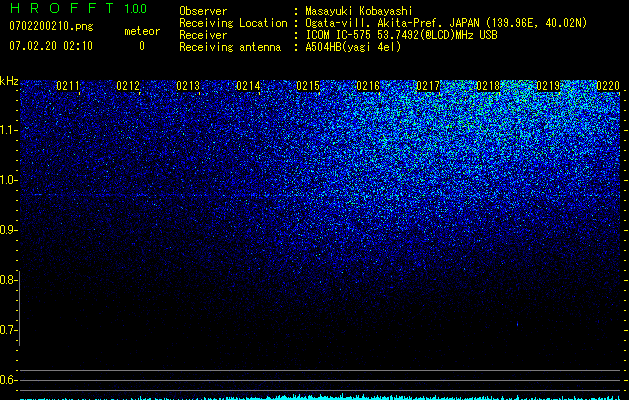The image size is (629, 400).
Task: Select the name Masayuki Kobayashi
Action: click(x=359, y=11)
